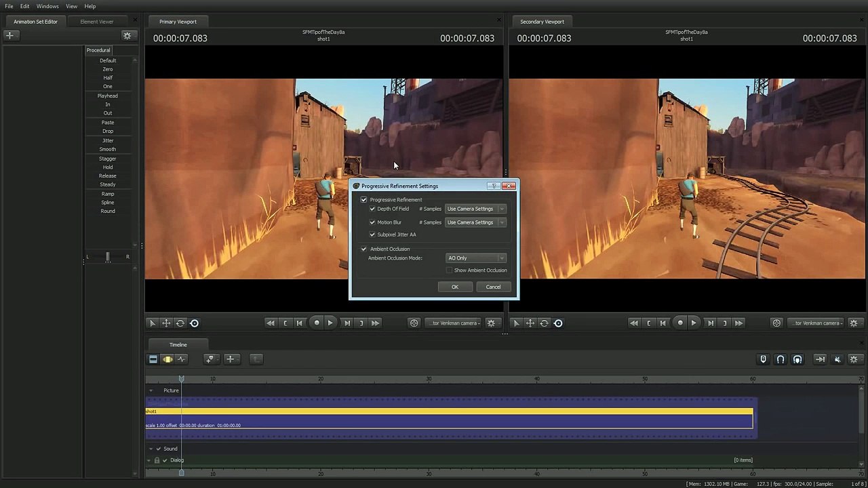Image resolution: width=868 pixels, height=488 pixels.
Task: Rewind playback in the primary viewport
Action: click(271, 323)
